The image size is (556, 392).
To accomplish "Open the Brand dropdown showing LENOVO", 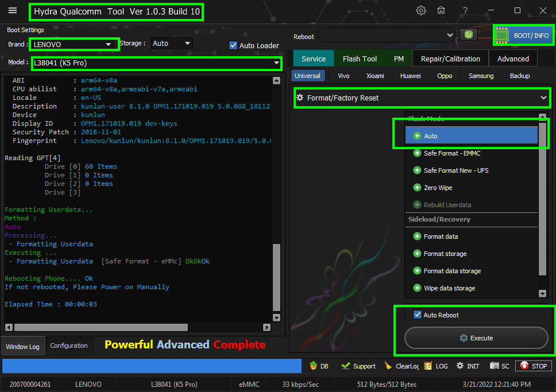I will pos(73,44).
